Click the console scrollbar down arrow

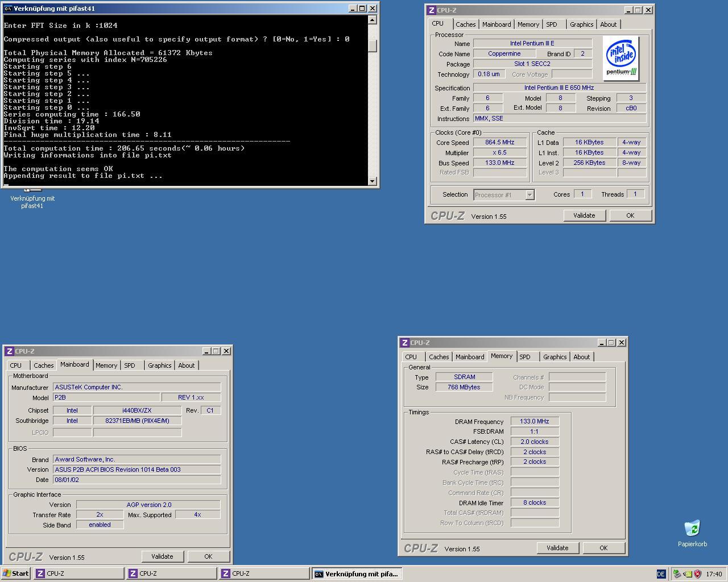373,181
